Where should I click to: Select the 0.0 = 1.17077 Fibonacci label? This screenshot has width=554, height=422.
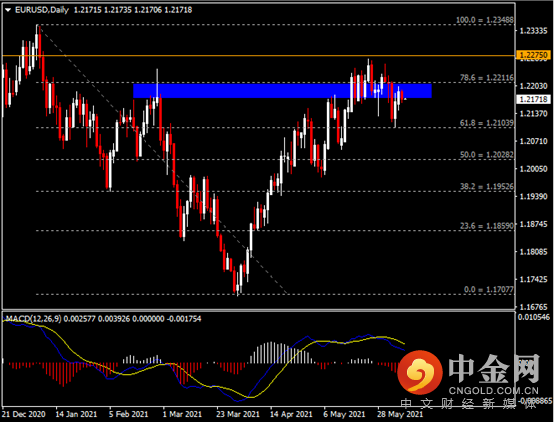[489, 289]
